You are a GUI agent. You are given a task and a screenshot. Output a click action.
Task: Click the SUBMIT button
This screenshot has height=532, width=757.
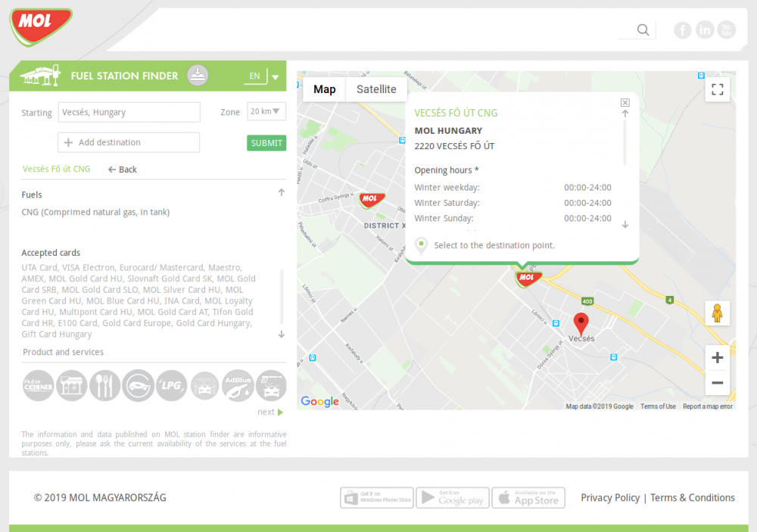pyautogui.click(x=266, y=143)
